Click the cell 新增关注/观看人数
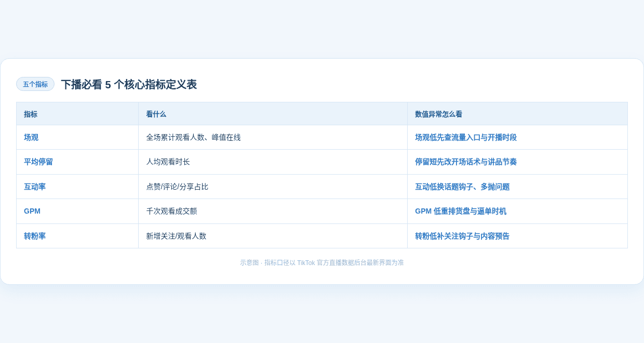644x343 pixels. (x=273, y=236)
